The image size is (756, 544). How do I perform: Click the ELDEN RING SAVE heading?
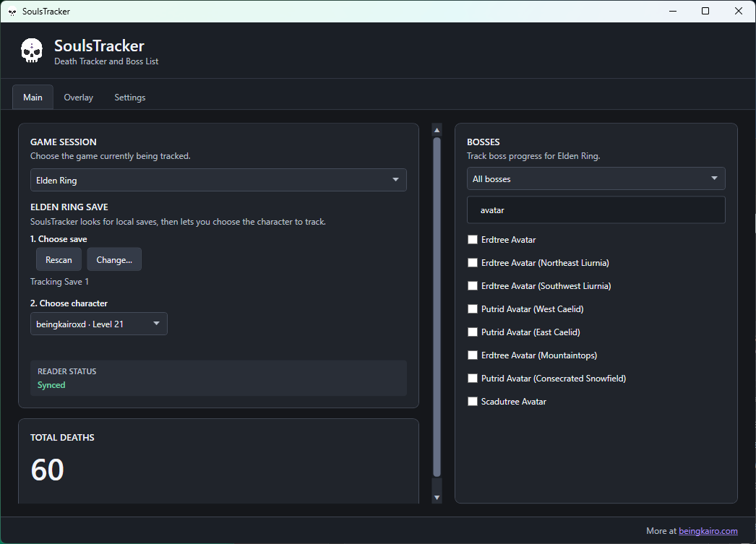(69, 207)
